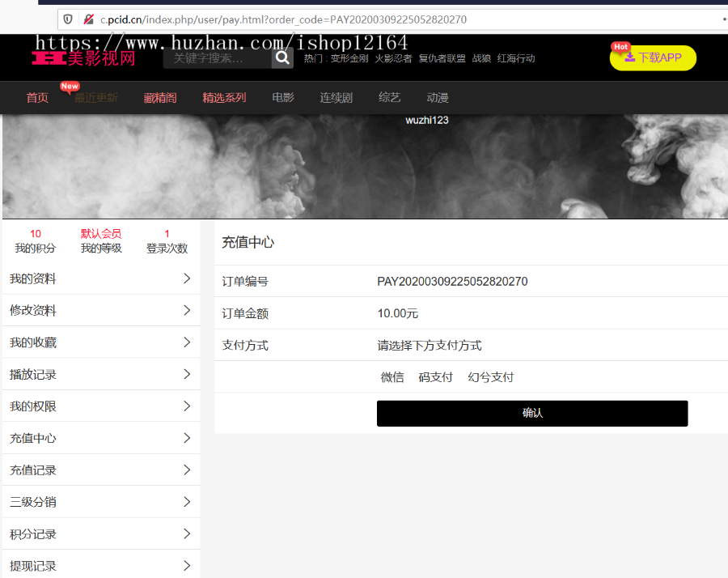Expand chevron next to 充值中心
The width and height of the screenshot is (728, 578).
[187, 438]
